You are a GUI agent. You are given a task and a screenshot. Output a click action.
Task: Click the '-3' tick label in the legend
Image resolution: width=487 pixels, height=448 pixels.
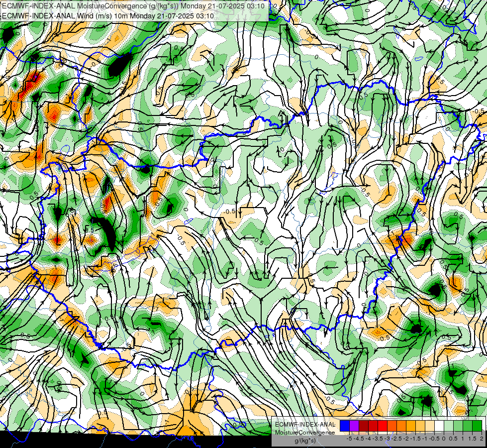pyautogui.click(x=388, y=439)
